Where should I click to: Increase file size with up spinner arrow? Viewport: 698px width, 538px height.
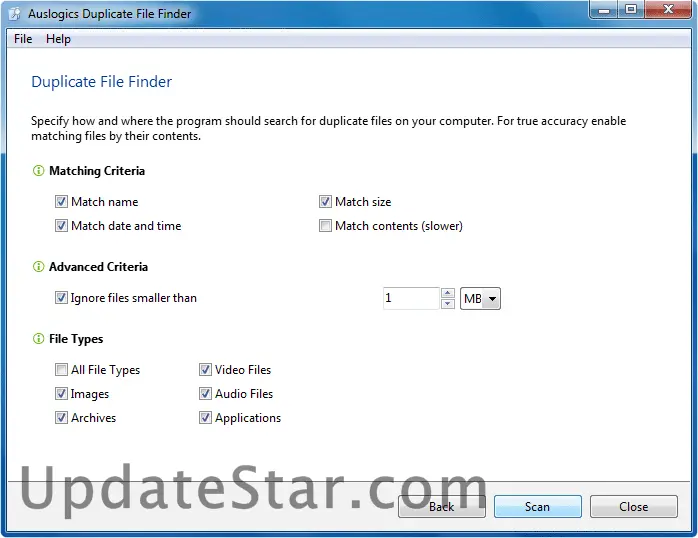447,293
